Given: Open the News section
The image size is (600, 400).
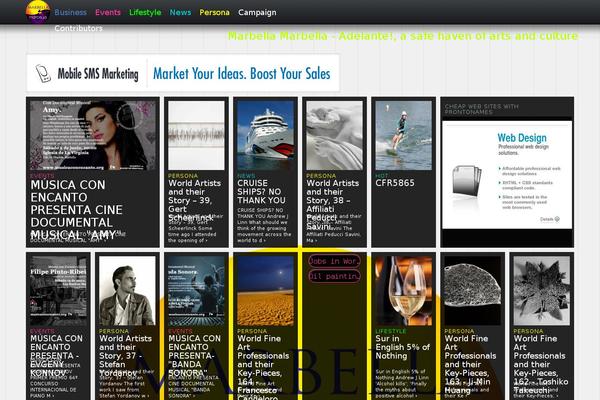Looking at the screenshot, I should (180, 12).
